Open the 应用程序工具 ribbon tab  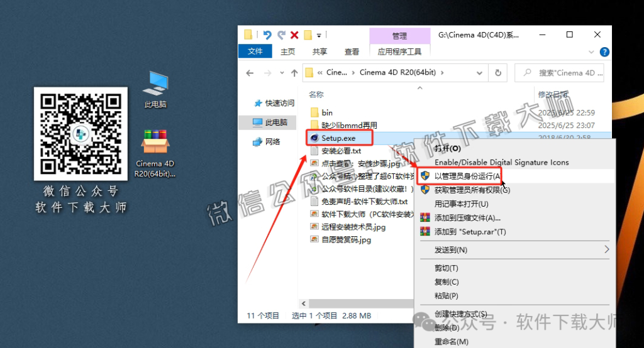(x=399, y=52)
